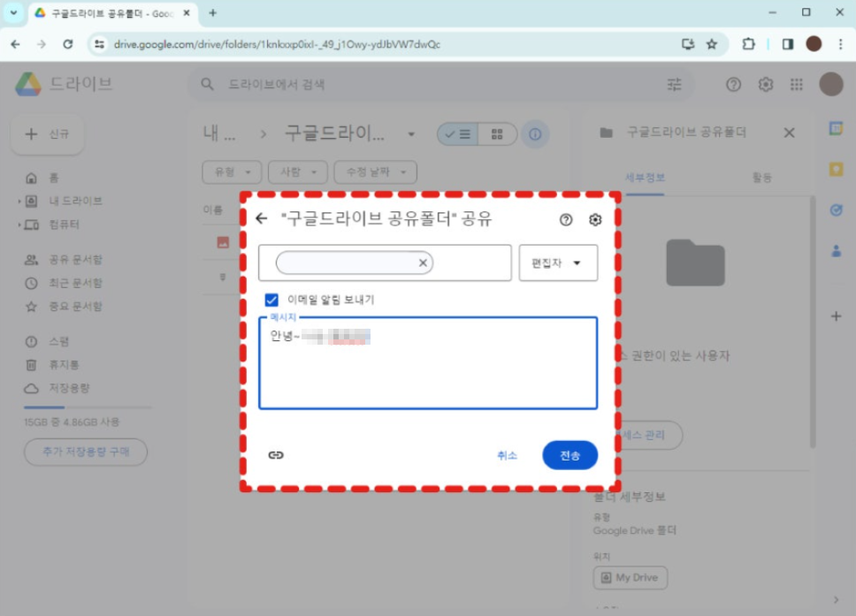This screenshot has width=856, height=616.
Task: Go back in browser history
Action: pyautogui.click(x=15, y=44)
